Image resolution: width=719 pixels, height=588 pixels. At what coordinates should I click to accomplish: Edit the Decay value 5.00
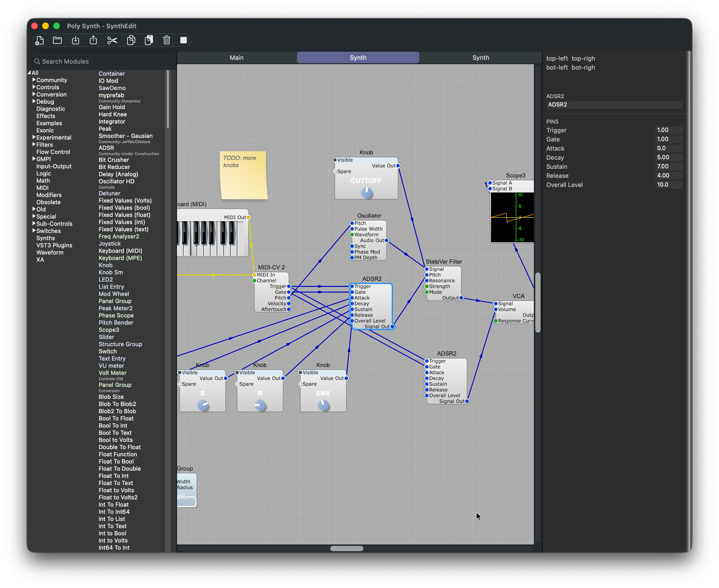668,157
